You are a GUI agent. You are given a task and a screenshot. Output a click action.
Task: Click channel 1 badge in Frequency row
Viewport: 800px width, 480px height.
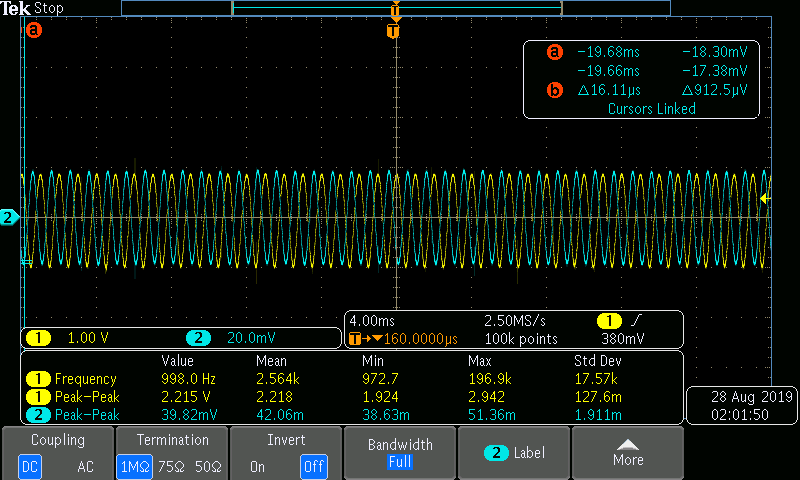pyautogui.click(x=38, y=379)
